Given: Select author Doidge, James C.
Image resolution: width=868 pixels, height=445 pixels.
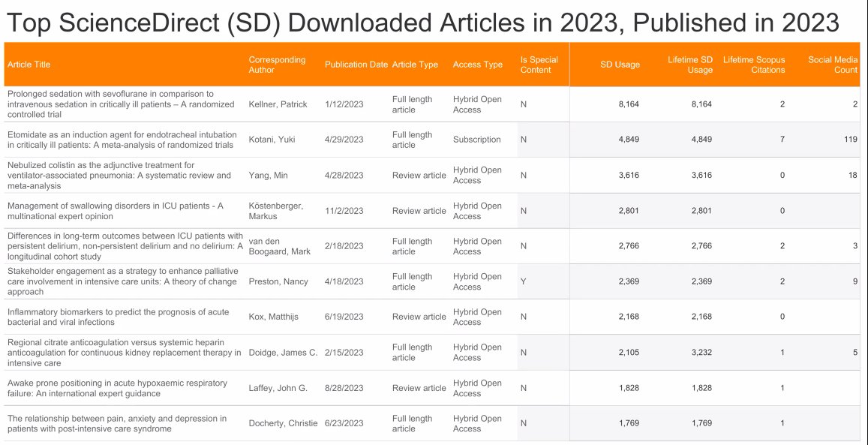Looking at the screenshot, I should pyautogui.click(x=283, y=352).
